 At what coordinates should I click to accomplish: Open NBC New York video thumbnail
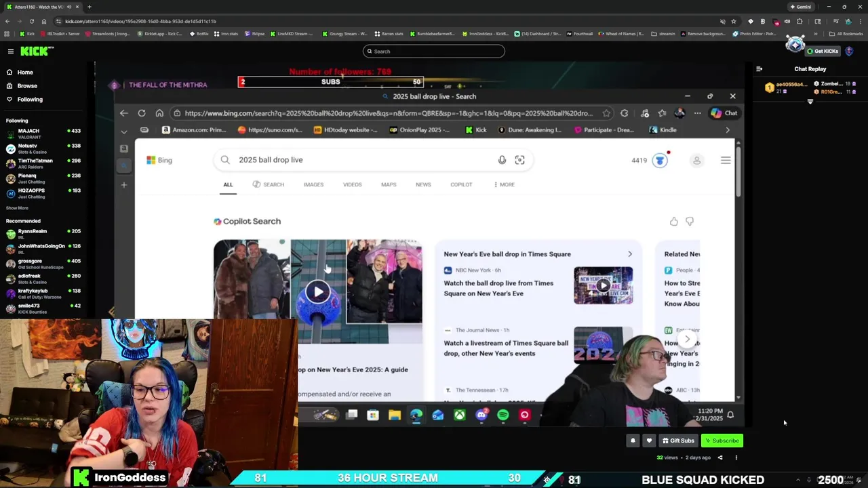(x=604, y=285)
